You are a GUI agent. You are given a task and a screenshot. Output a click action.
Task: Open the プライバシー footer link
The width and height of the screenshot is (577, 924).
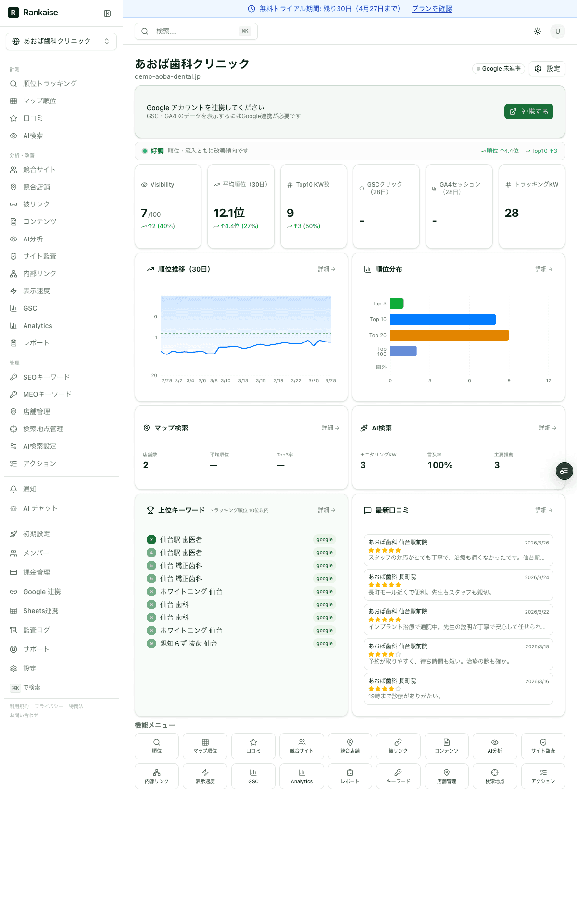point(49,706)
